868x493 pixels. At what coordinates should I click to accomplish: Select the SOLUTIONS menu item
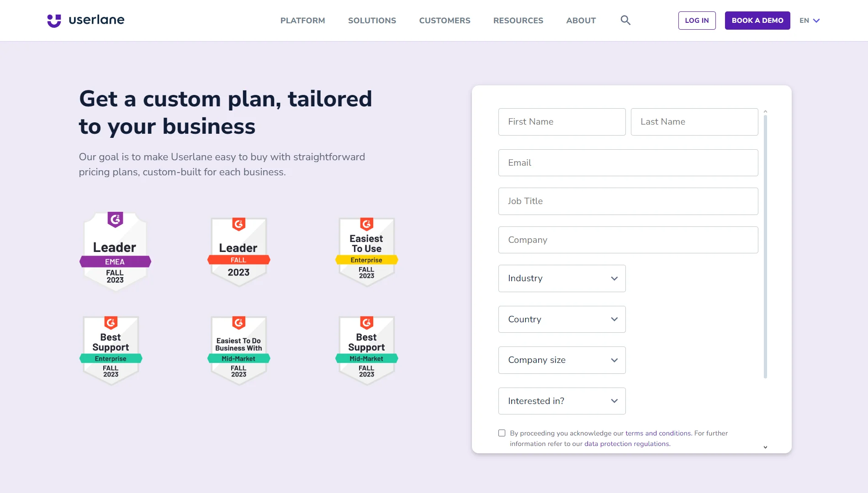click(372, 21)
